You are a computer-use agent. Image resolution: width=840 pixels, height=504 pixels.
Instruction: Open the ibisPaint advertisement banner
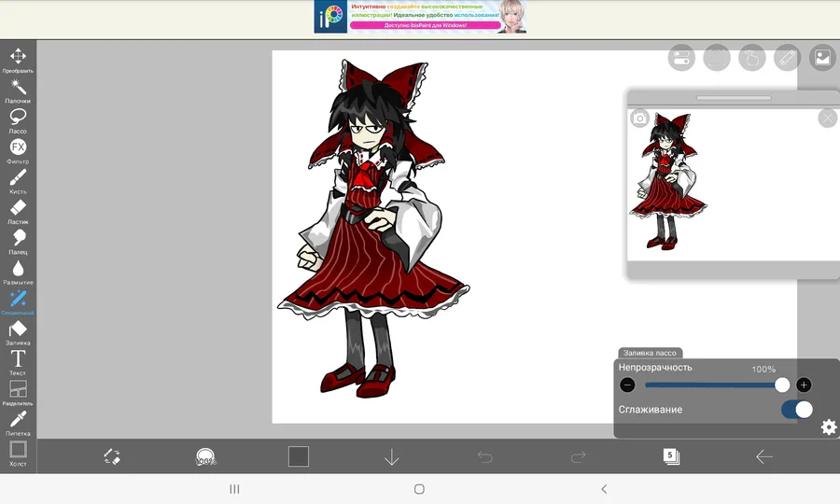pos(420,17)
